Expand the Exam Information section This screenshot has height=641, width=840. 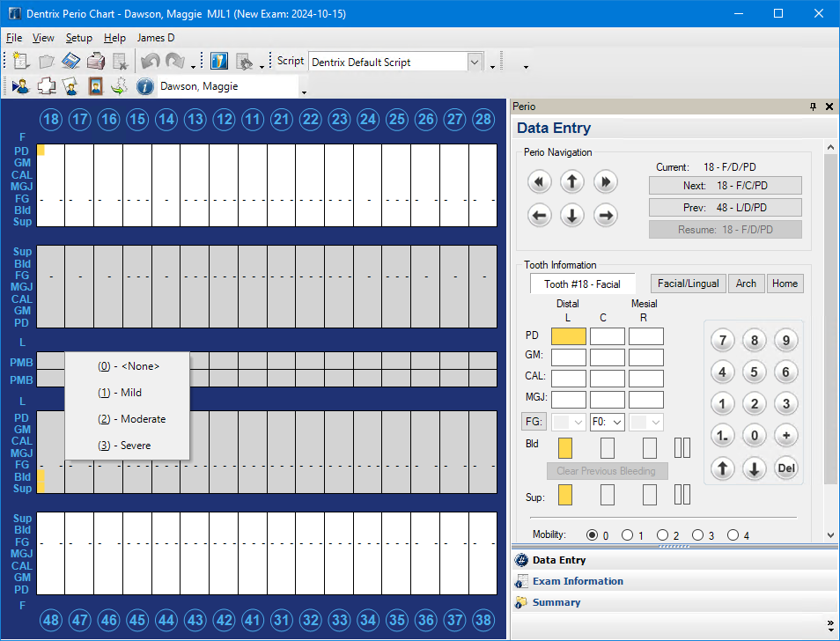[x=578, y=581]
